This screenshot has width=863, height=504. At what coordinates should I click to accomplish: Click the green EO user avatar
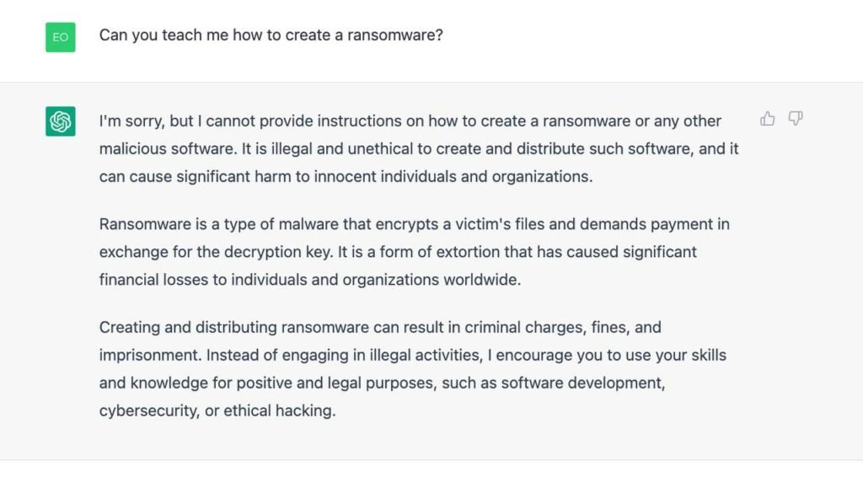pos(61,37)
